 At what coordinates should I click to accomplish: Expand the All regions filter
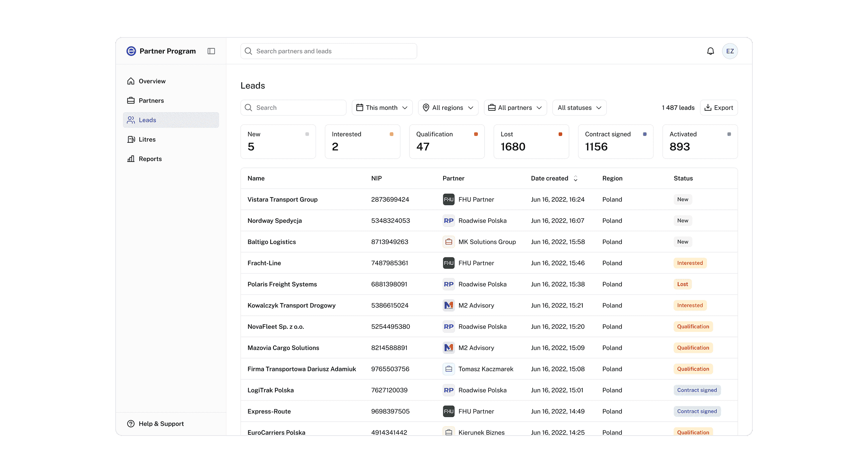[448, 108]
